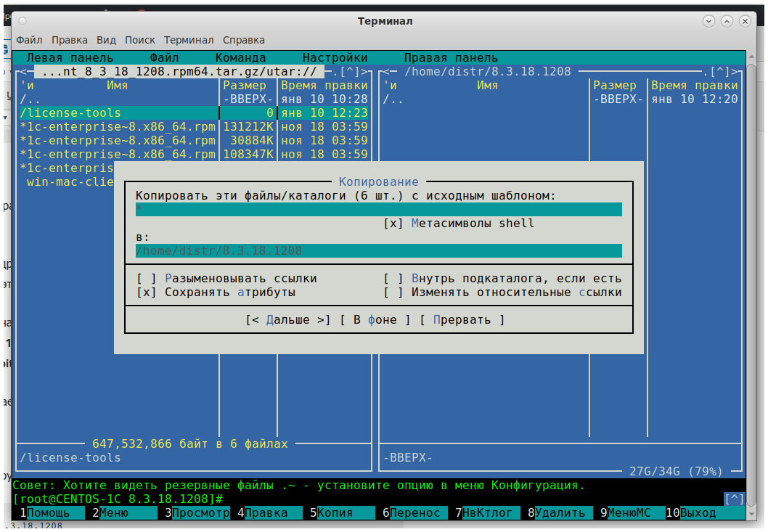Click left panel forward arrow >
The width and height of the screenshot is (768, 532).
click(364, 72)
